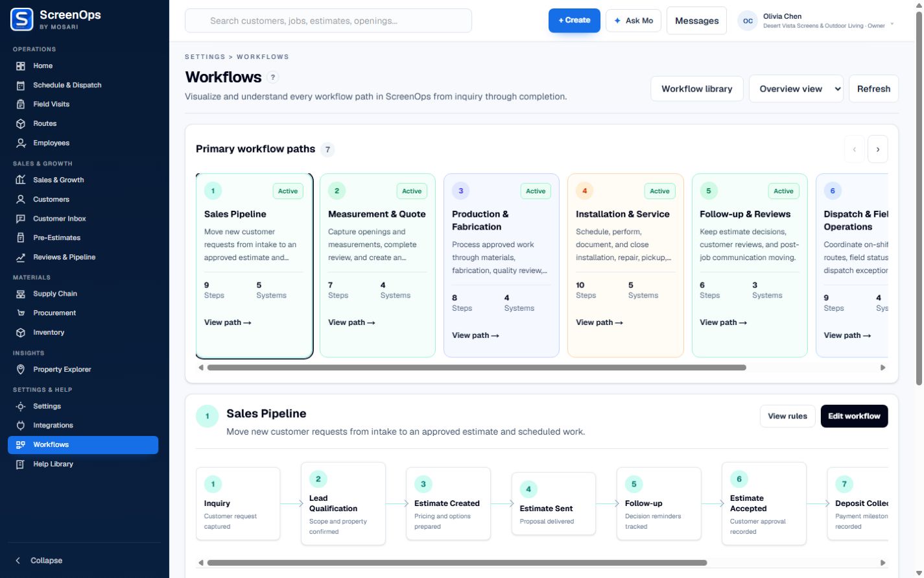View path for Measurement & Quote card

point(351,322)
